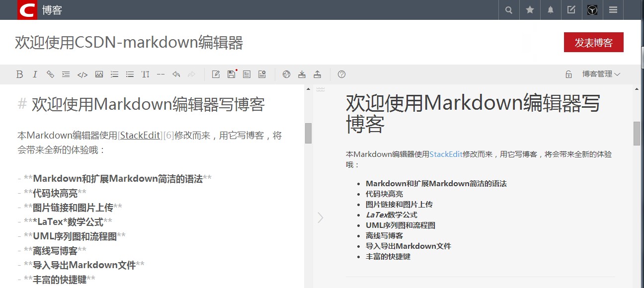Click preview bullet '图片链接和图片上传'
This screenshot has height=288, width=644.
[x=399, y=205]
